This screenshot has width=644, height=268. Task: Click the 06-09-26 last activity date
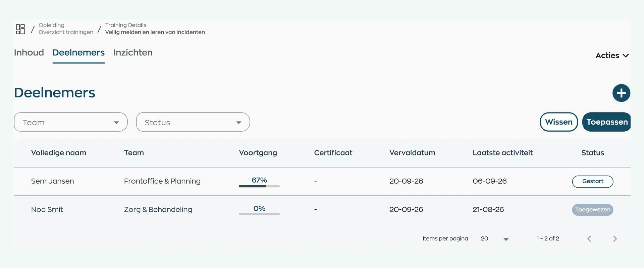click(490, 181)
